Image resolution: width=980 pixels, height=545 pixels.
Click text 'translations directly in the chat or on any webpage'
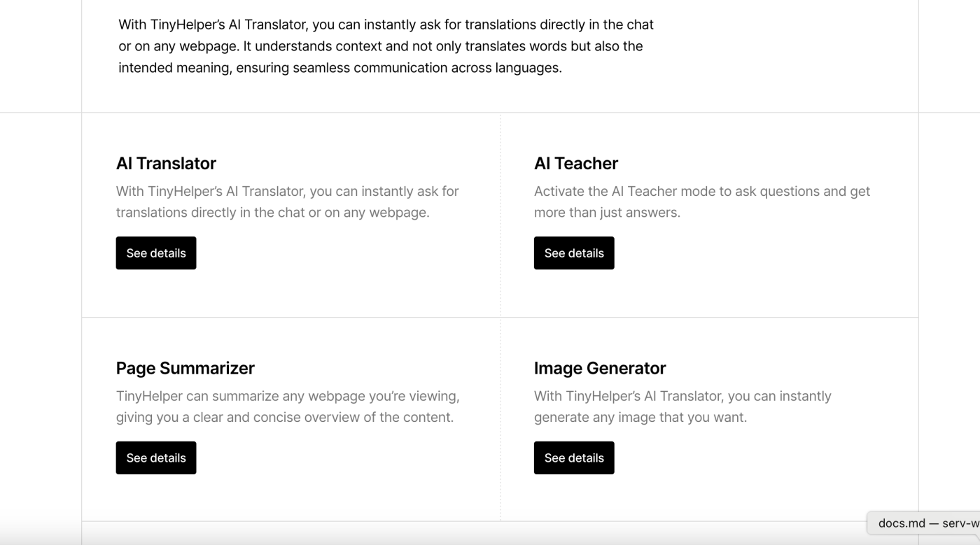pos(272,212)
